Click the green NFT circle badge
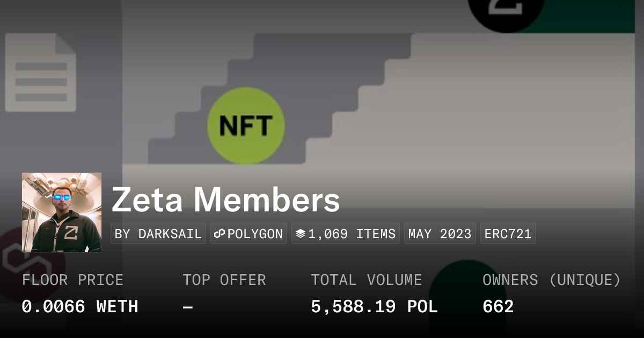The width and height of the screenshot is (644, 338). coord(246,126)
